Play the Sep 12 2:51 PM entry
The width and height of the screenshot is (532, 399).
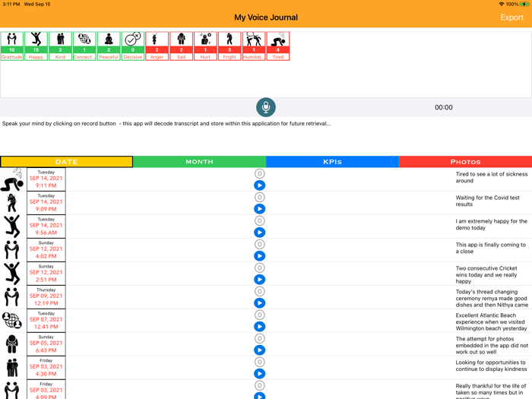click(x=260, y=279)
